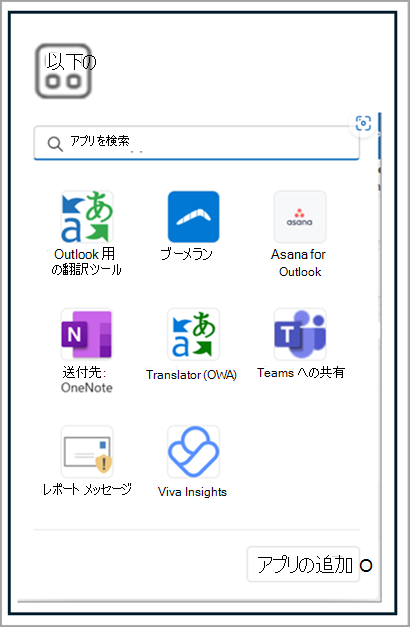This screenshot has height=627, width=410.
Task: Click the 'レポート メッセージ' label text
Action: coord(87,489)
